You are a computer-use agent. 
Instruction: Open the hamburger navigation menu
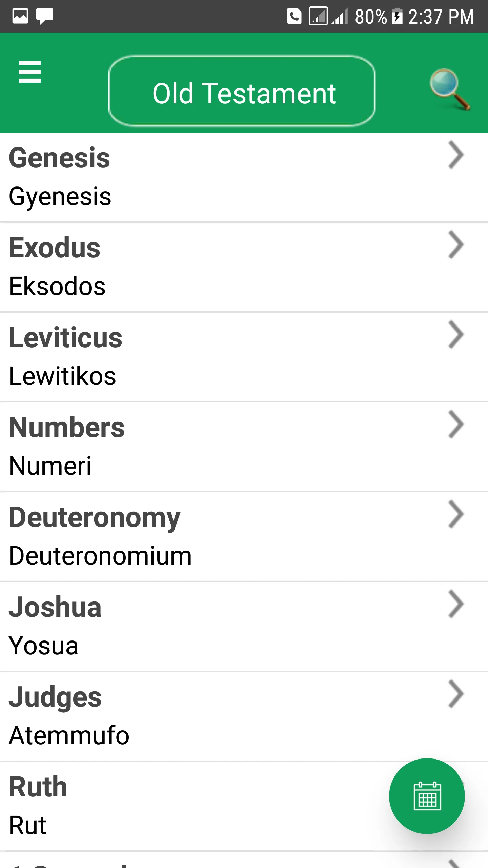coord(30,72)
